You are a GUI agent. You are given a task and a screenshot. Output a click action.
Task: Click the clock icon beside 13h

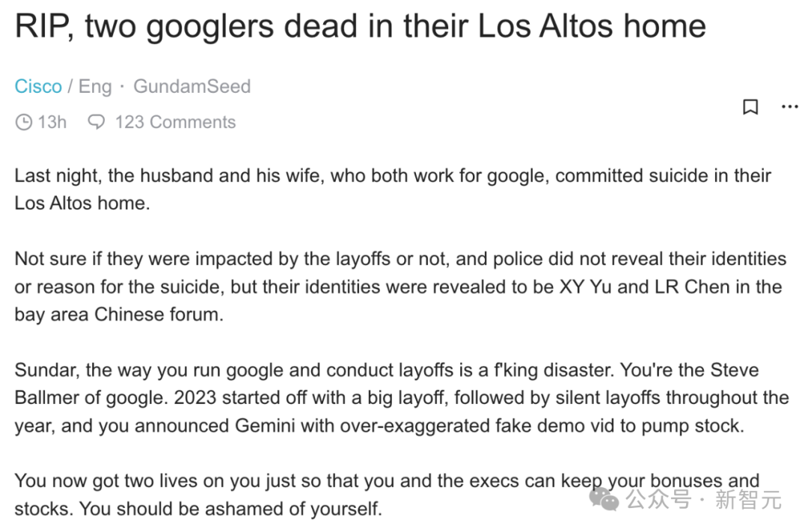point(24,122)
